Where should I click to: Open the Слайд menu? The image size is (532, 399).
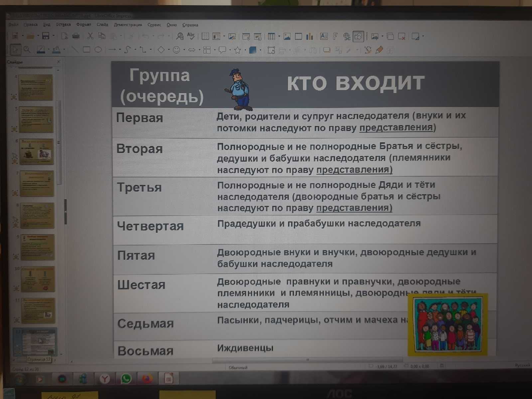click(x=102, y=25)
